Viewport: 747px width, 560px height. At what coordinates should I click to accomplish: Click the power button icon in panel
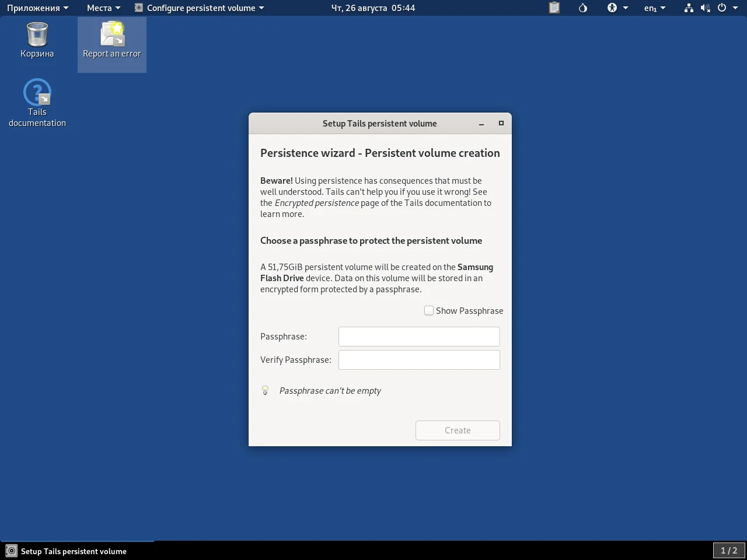tap(722, 8)
